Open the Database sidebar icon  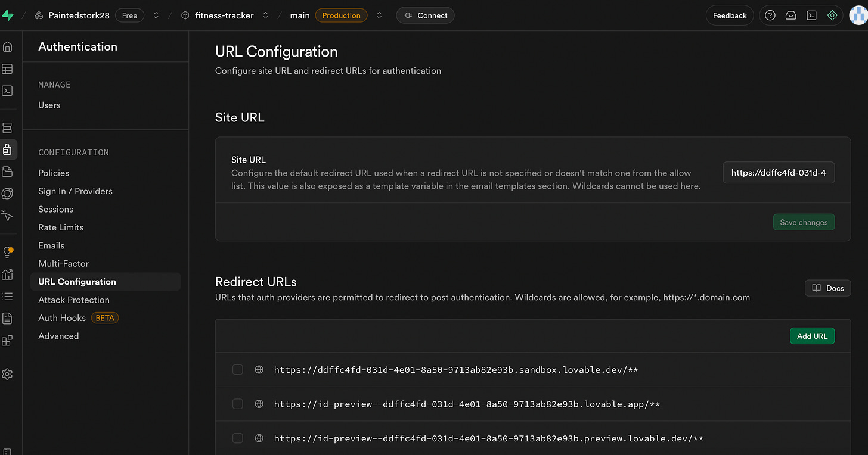pos(7,128)
